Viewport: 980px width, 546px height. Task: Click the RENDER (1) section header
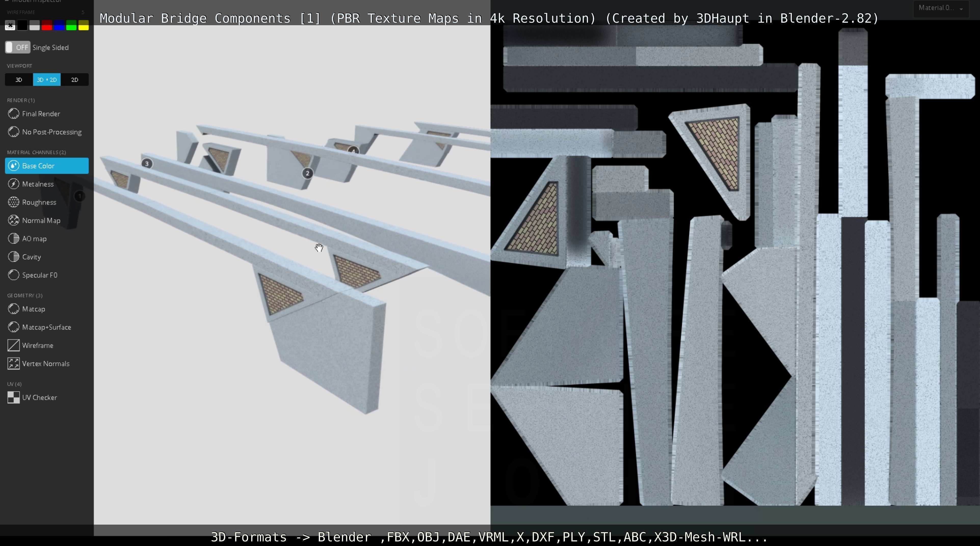[21, 100]
